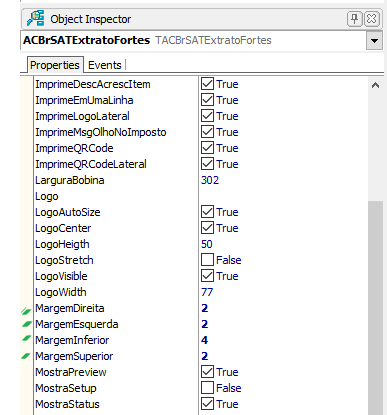
Task: Select the MargemInferior property name
Action: point(72,340)
